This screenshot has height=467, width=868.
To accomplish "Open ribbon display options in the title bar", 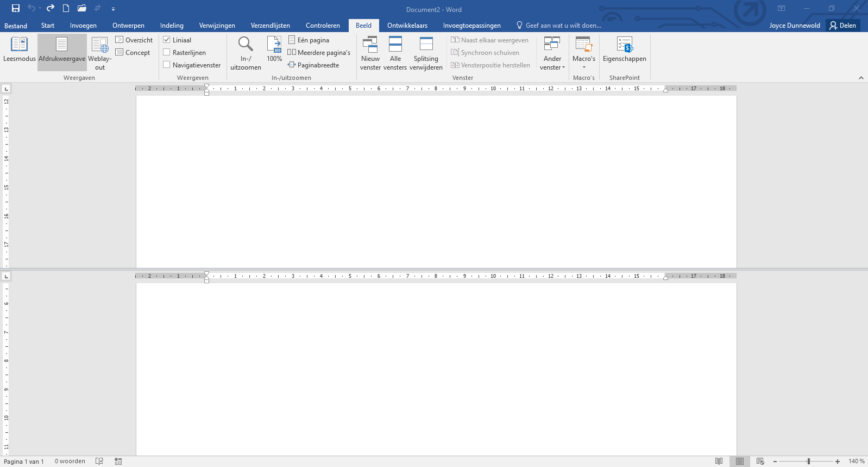I will tap(782, 8).
